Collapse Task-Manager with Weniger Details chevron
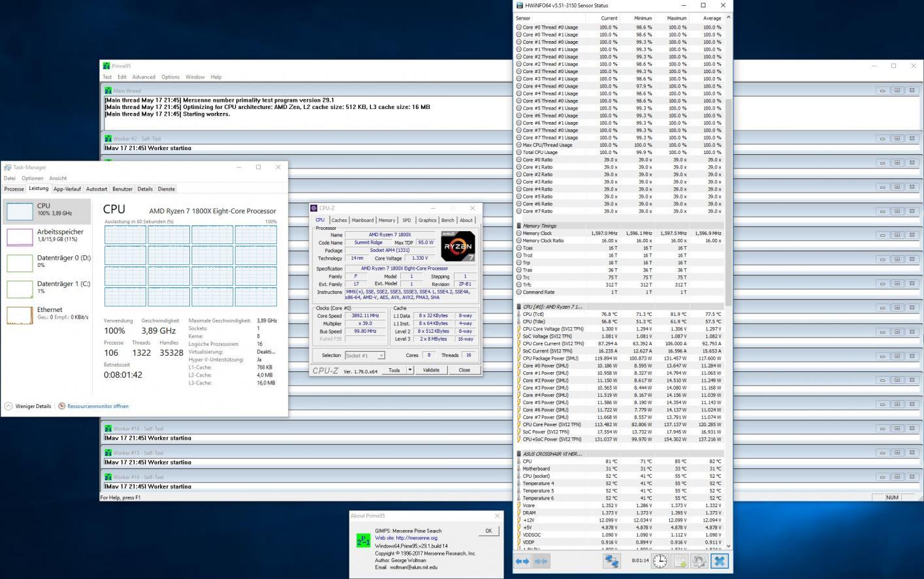This screenshot has height=579, width=924. (x=8, y=406)
